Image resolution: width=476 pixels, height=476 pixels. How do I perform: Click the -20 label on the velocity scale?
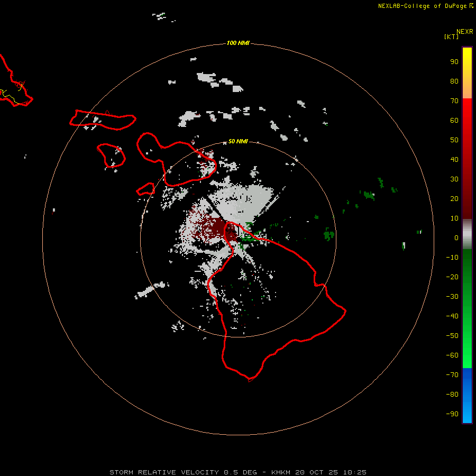452,277
